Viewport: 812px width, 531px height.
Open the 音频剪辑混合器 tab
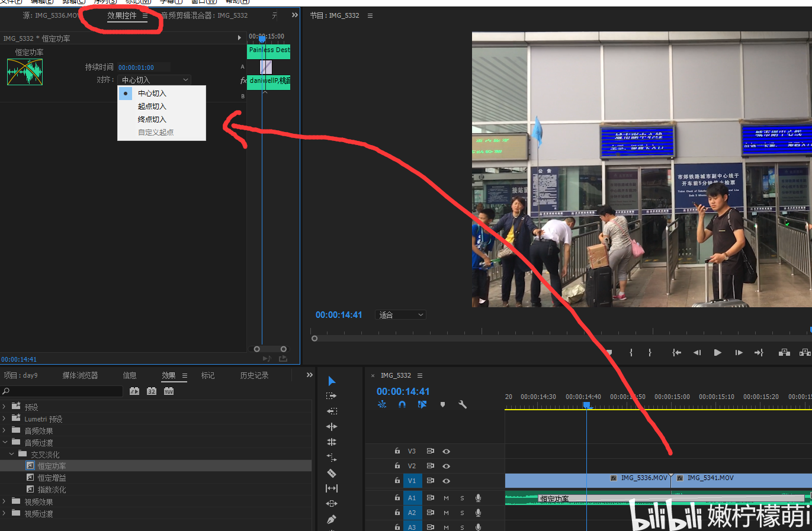pos(204,15)
